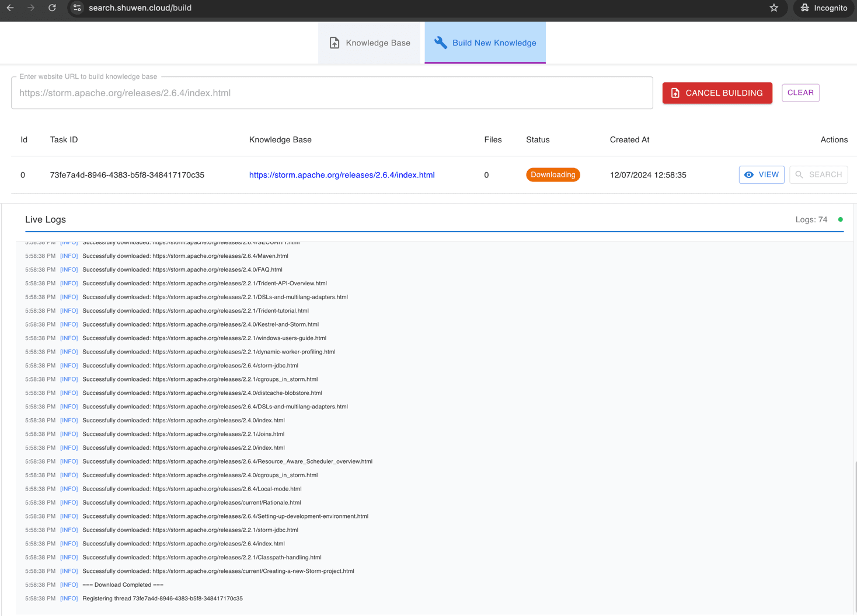View the task with eye button
857x616 pixels.
point(761,174)
